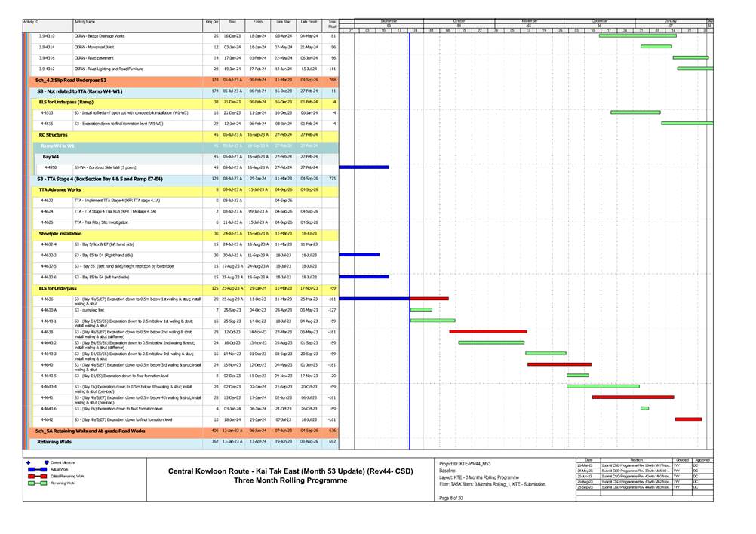
Task: Click the Late Finish column header
Action: click(309, 23)
